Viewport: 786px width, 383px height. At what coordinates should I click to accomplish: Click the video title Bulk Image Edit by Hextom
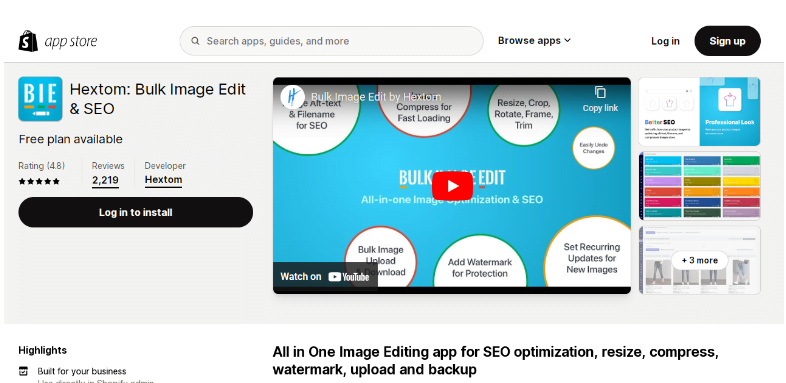tap(376, 97)
